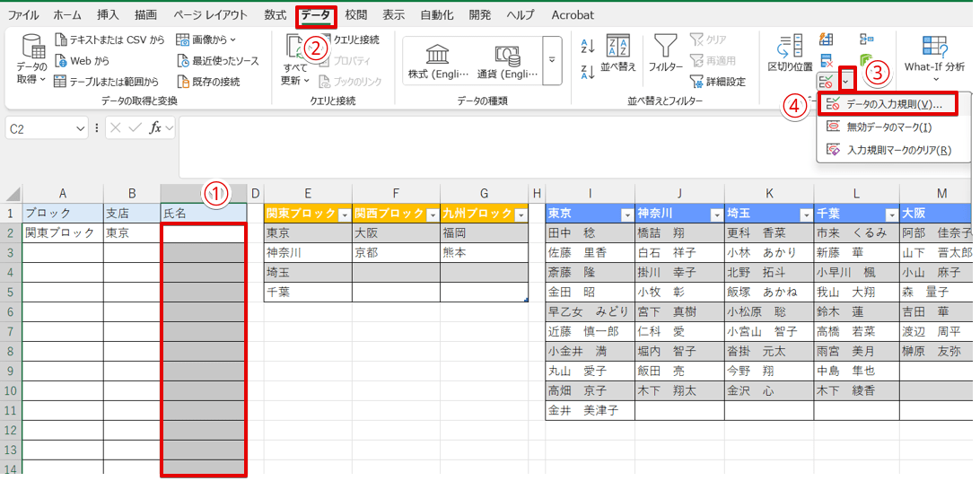Screen dimensions: 980x481
Task: Expand the data types gallery
Action: 552,61
